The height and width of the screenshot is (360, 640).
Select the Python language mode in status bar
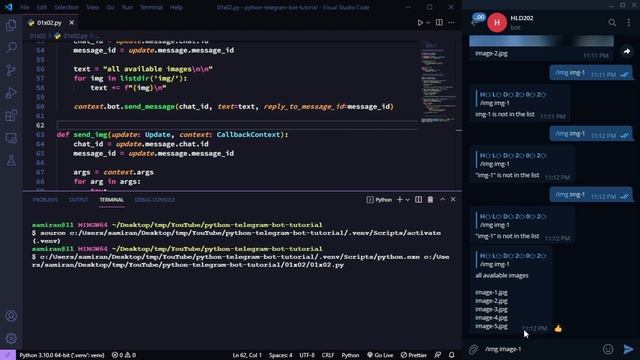(350, 355)
